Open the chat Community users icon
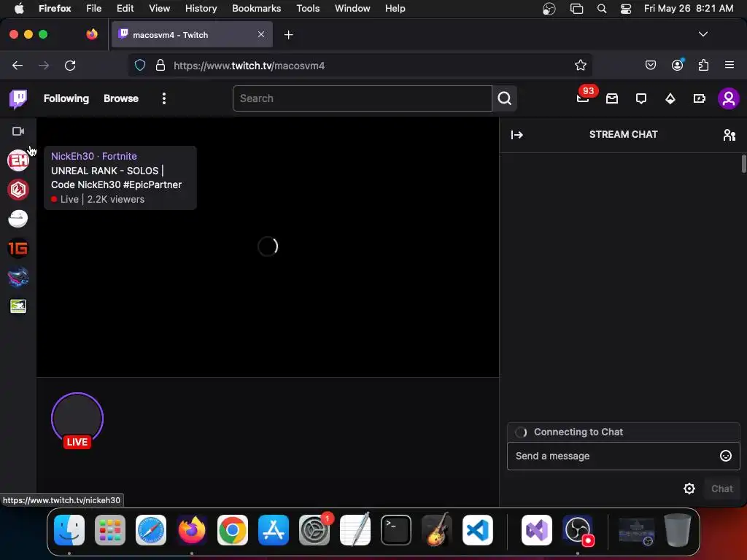 pos(729,135)
